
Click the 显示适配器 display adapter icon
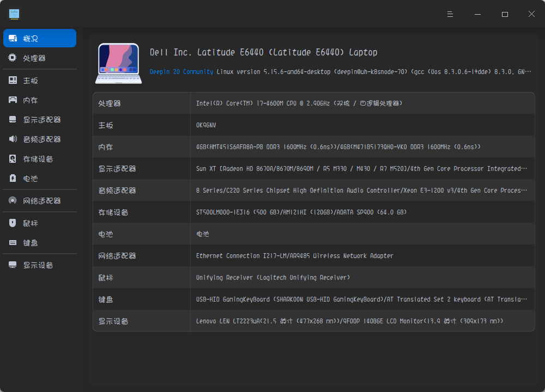click(x=13, y=119)
